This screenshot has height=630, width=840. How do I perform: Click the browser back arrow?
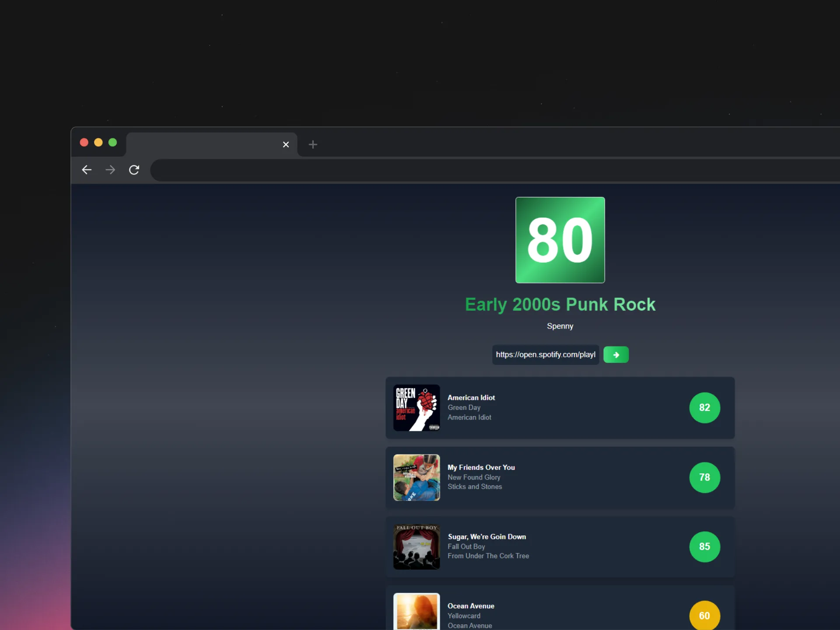coord(87,170)
